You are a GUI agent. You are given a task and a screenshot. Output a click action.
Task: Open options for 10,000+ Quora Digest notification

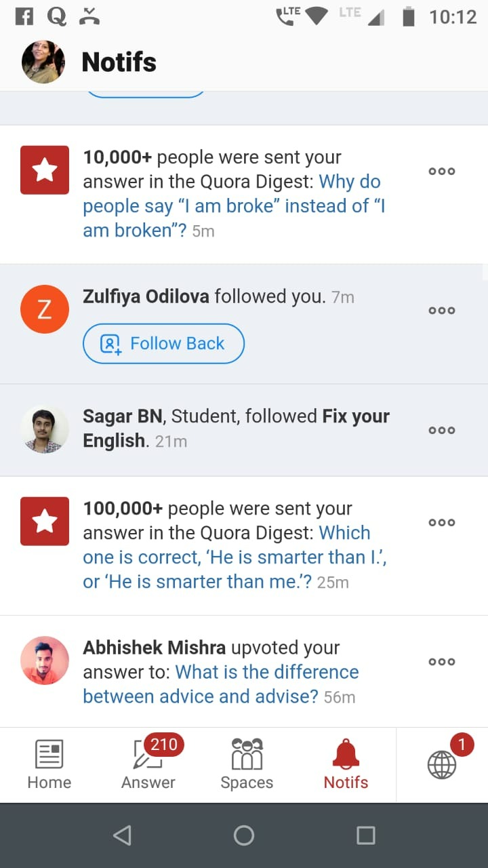tap(442, 172)
